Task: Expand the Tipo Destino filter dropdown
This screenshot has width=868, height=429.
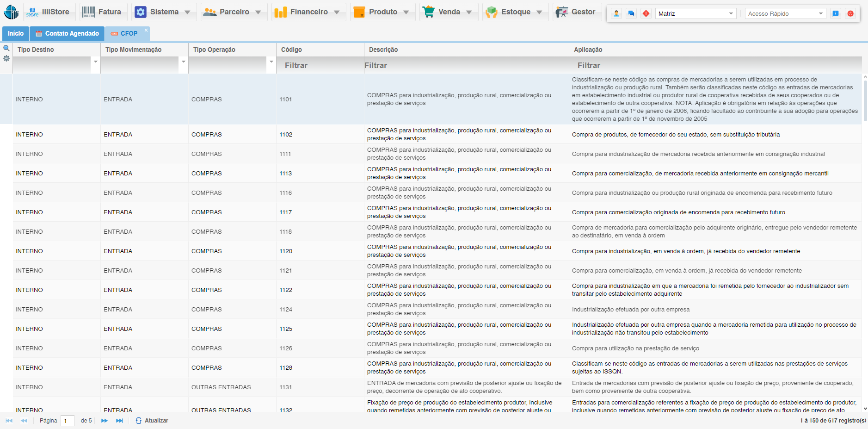Action: point(96,62)
